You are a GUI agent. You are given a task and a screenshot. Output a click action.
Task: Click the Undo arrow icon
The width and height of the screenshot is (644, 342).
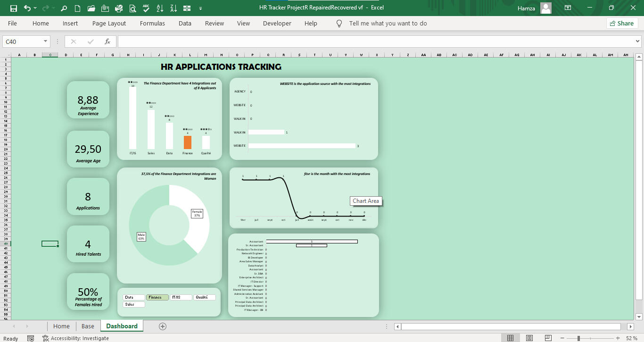27,8
